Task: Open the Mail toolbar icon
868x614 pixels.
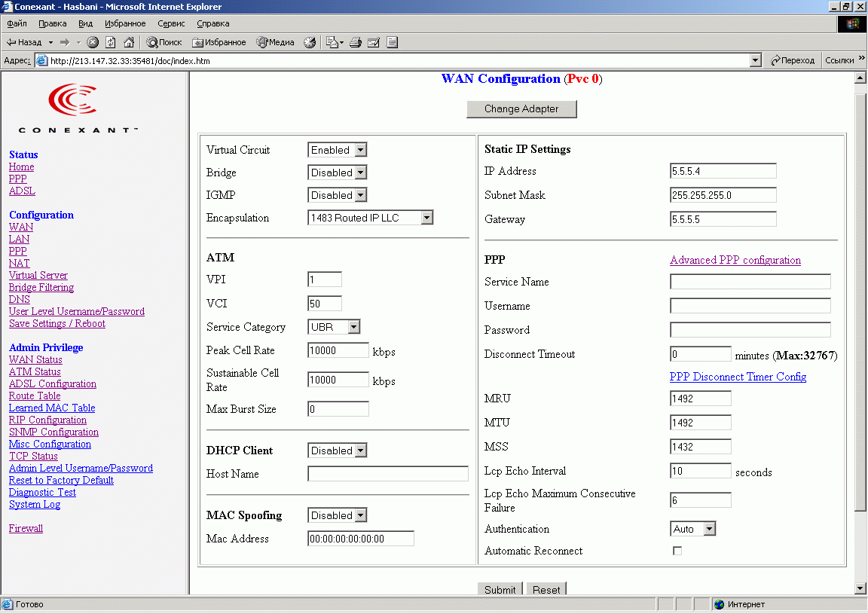Action: (335, 42)
